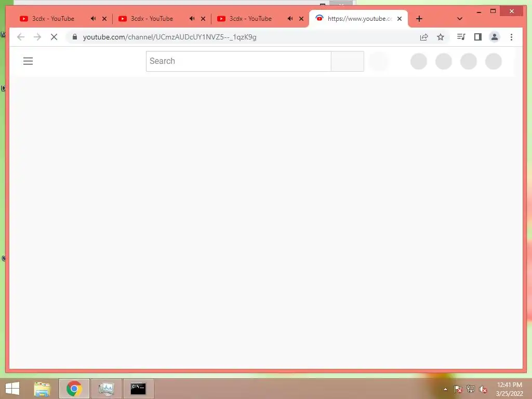
Task: Share this page icon in address bar
Action: (x=424, y=37)
